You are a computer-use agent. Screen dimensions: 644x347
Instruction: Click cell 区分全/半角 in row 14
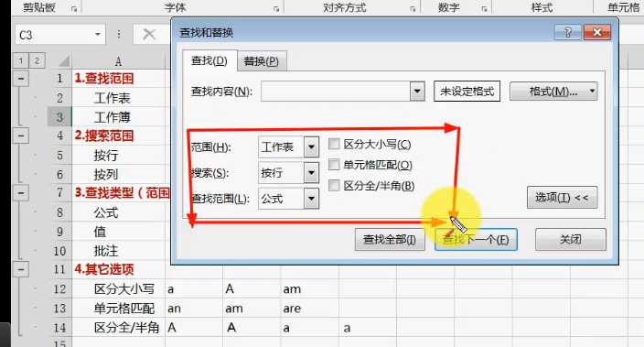click(118, 328)
